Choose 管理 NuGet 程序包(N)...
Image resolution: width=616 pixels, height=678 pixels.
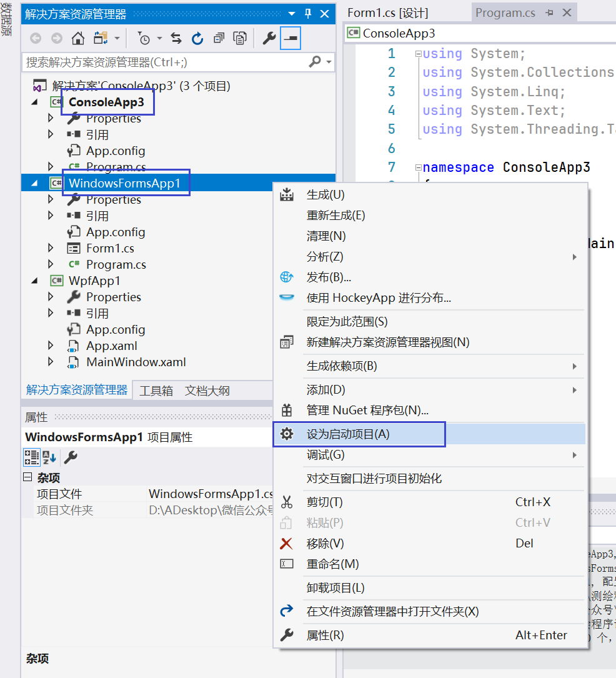pos(430,411)
